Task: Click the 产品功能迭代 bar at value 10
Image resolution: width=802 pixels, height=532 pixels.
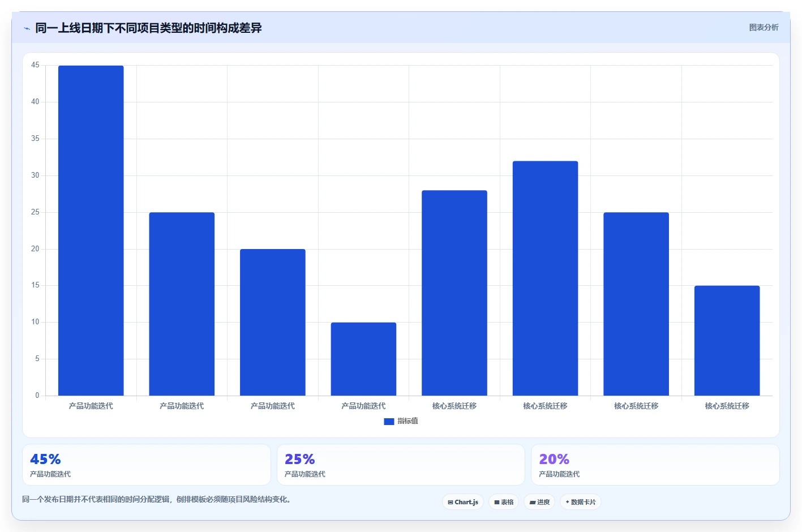Action: [363, 359]
